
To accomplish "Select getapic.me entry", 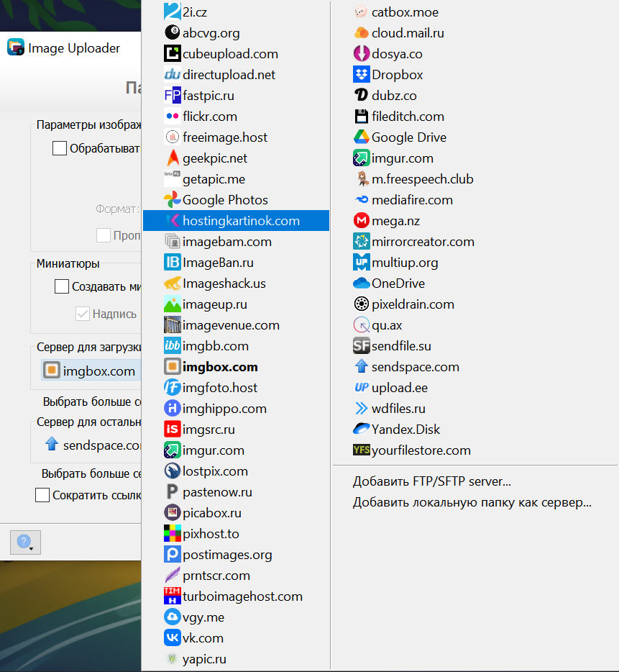I will [x=236, y=179].
